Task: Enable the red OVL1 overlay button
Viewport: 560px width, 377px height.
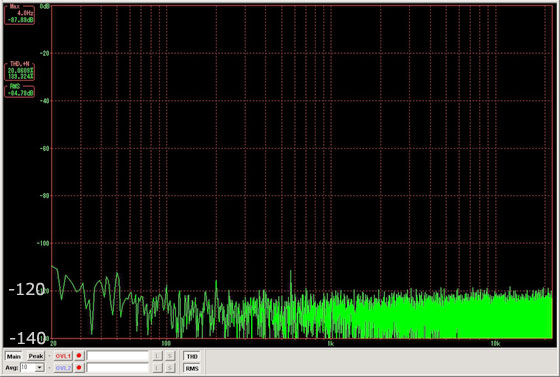Action: tap(63, 356)
